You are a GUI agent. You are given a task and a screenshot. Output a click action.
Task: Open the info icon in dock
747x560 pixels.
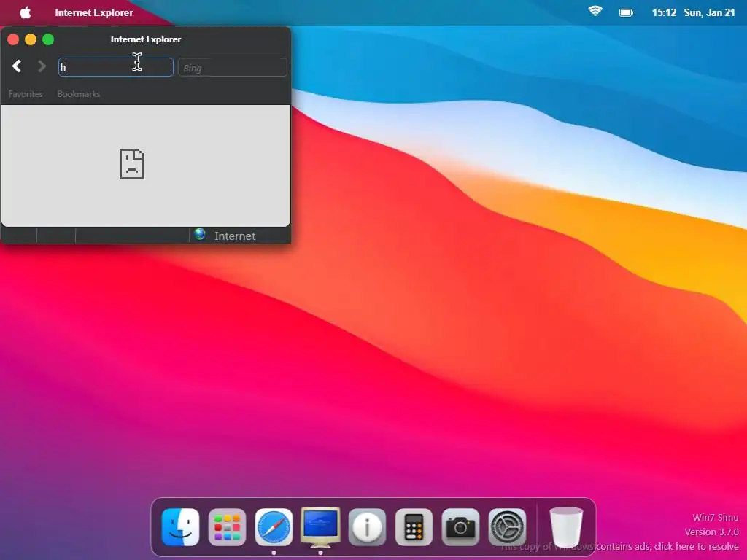[367, 527]
